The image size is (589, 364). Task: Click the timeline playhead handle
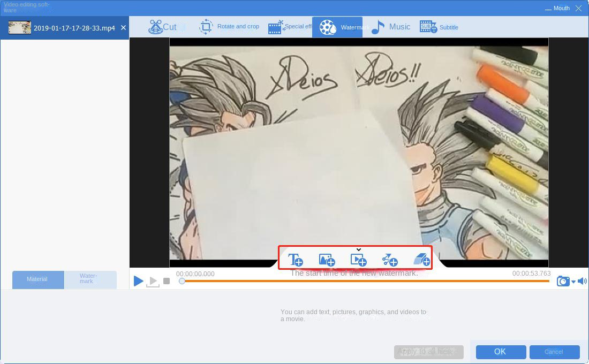click(x=182, y=281)
